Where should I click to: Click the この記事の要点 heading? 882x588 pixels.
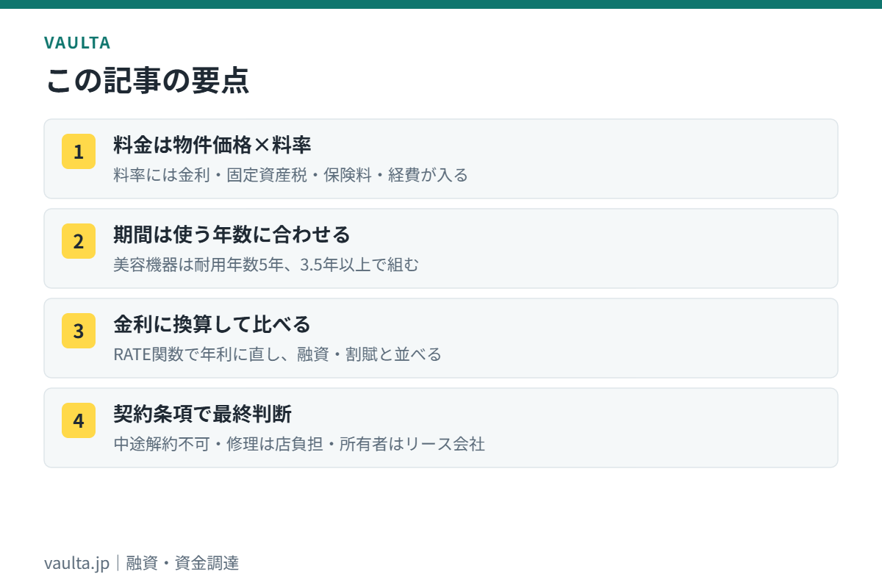tap(147, 81)
